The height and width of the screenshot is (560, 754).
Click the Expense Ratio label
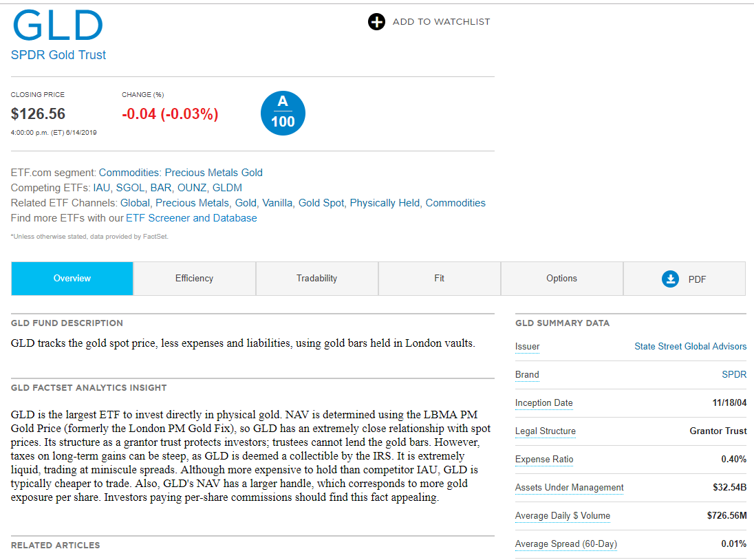544,459
